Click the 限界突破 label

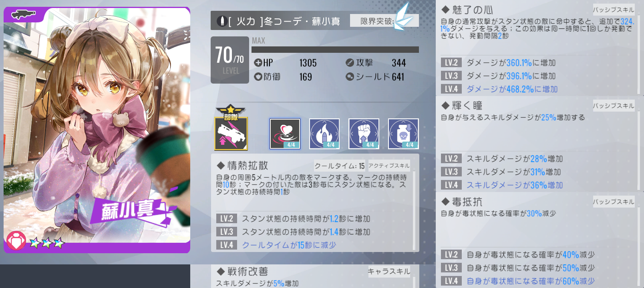click(376, 21)
